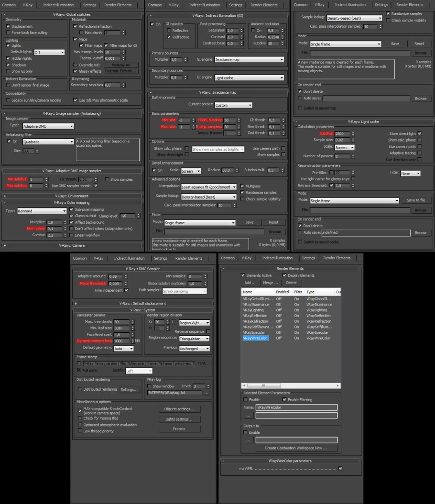Open Image sampler Type dropdown Adaptive DMC
The height and width of the screenshot is (504, 435).
coord(48,126)
